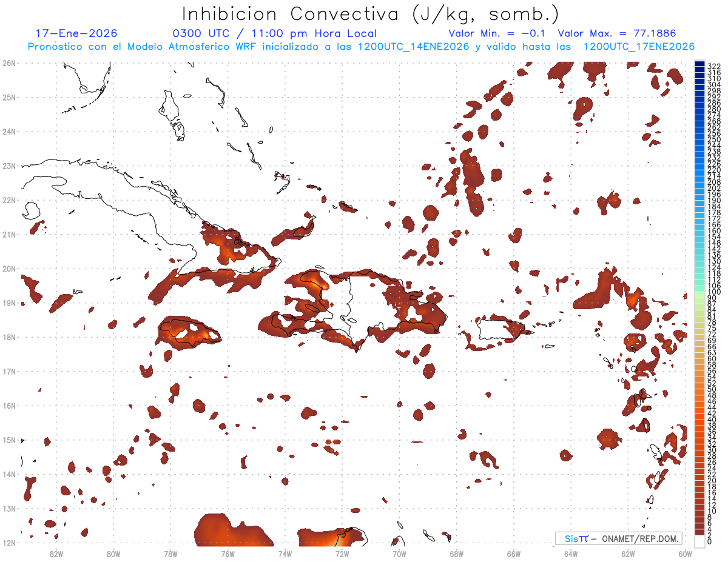Viewport: 728px width, 562px height.
Task: Click the 13N latitude label
Action: click(x=8, y=509)
